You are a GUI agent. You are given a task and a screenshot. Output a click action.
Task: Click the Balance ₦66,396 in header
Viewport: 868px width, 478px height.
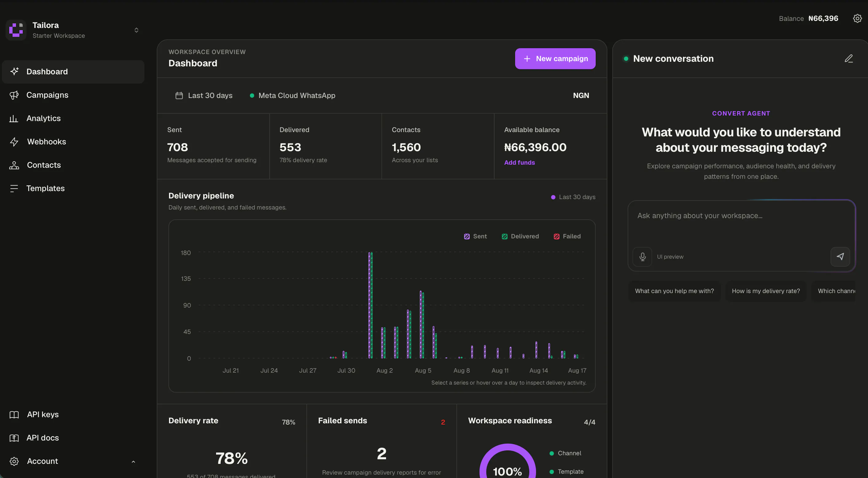(x=808, y=18)
